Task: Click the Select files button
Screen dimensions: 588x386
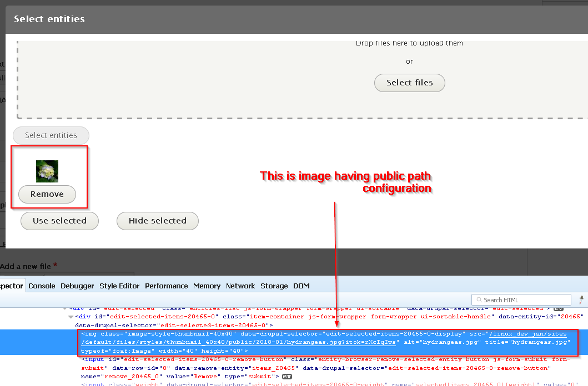Action: pos(409,83)
